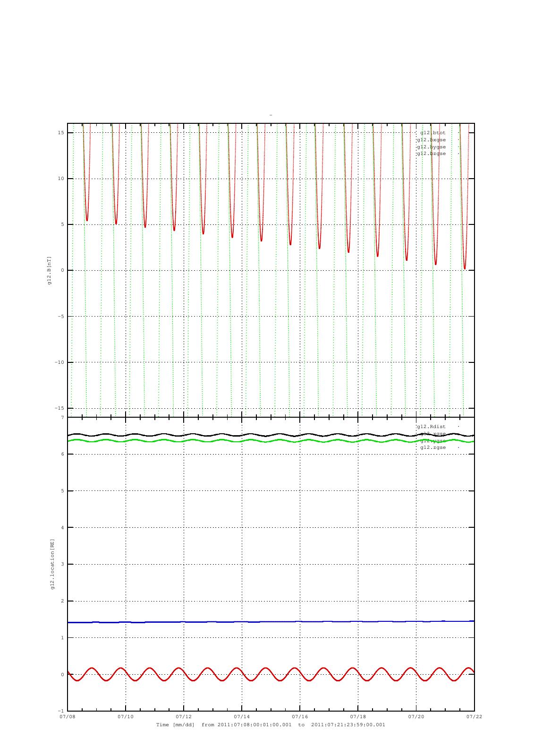This screenshot has height=756, width=534.
Task: Click the blue g12.zgse location curve
Action: (271, 622)
